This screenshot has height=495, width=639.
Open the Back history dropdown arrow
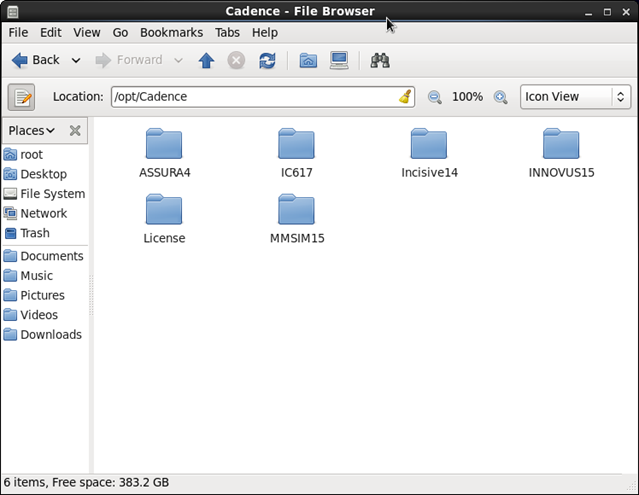[x=76, y=61]
